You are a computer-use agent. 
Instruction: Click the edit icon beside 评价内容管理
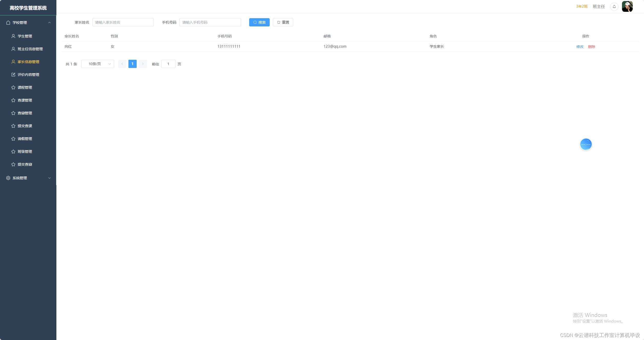click(x=13, y=75)
